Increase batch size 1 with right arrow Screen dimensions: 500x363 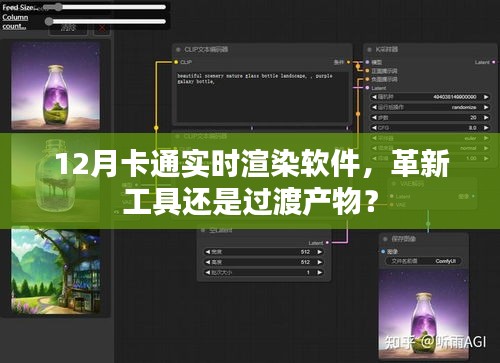(320, 273)
